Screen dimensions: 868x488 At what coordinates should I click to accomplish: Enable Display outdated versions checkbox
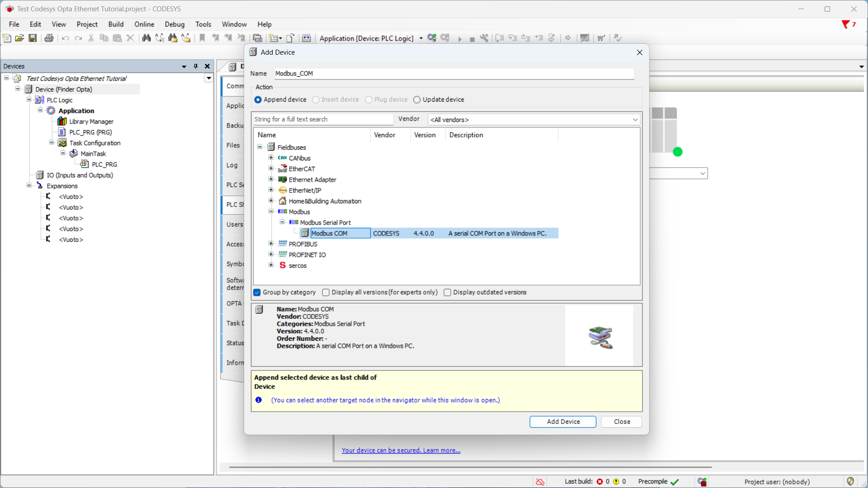(447, 292)
